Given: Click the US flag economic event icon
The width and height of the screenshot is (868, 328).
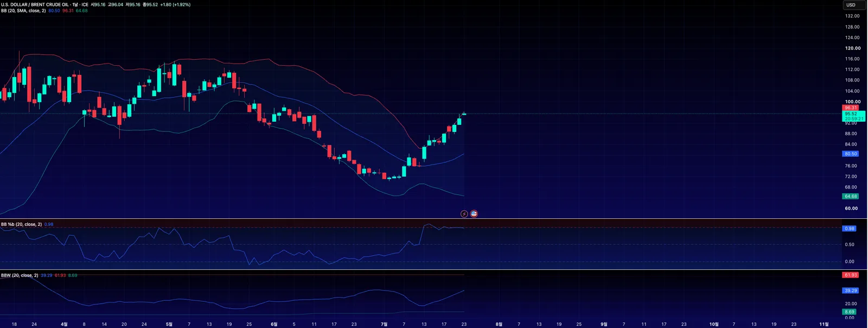Looking at the screenshot, I should pyautogui.click(x=474, y=214).
